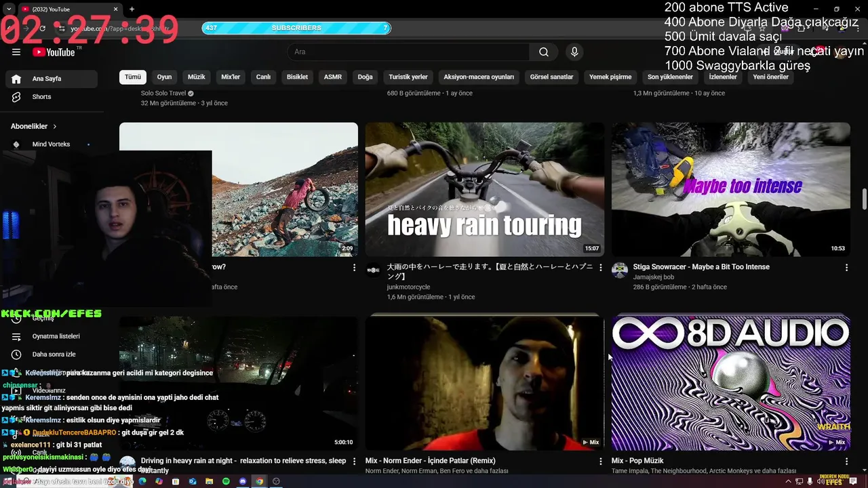Open options menu for the rocky mountain bike video
Viewport: 868px width, 488px height.
[x=354, y=268]
